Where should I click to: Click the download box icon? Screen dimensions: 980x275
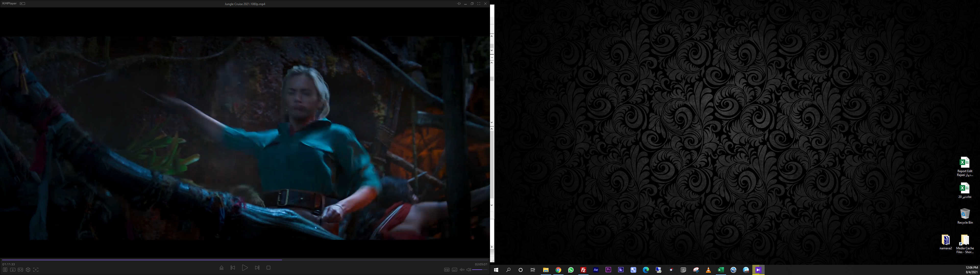pyautogui.click(x=13, y=270)
